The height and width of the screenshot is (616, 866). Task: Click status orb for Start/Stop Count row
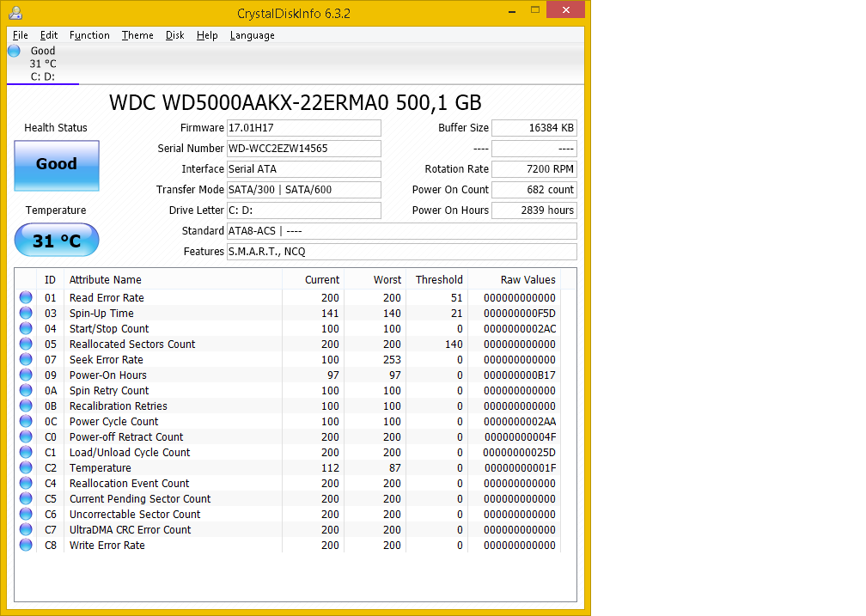click(x=26, y=328)
